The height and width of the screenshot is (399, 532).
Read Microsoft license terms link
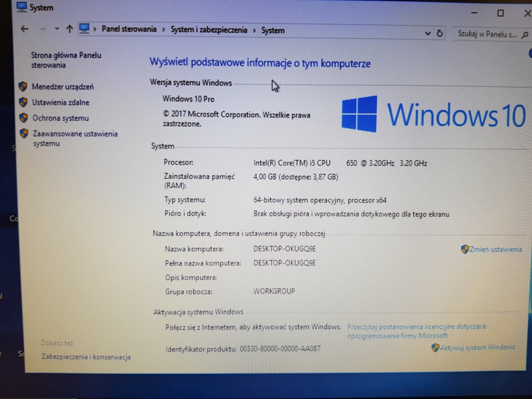(417, 331)
